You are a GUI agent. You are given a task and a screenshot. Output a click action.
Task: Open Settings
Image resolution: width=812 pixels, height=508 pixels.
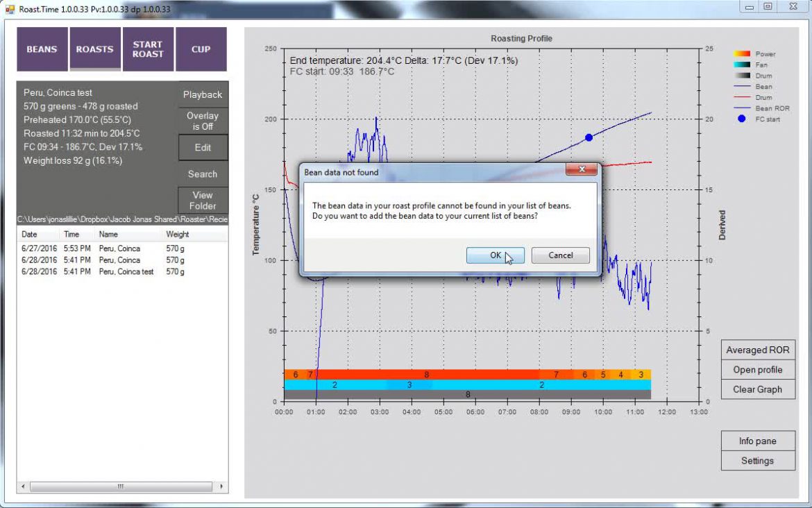[757, 461]
